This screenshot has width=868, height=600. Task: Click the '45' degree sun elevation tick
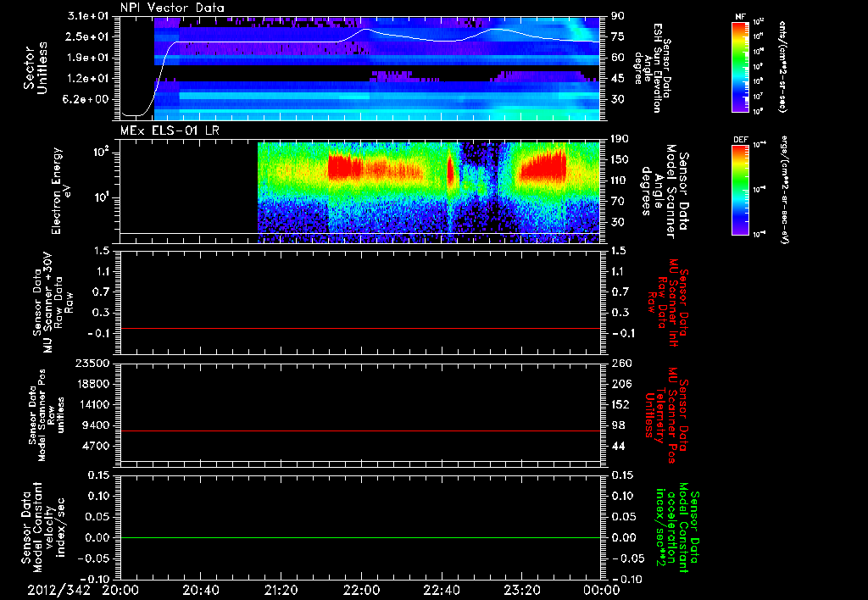617,79
